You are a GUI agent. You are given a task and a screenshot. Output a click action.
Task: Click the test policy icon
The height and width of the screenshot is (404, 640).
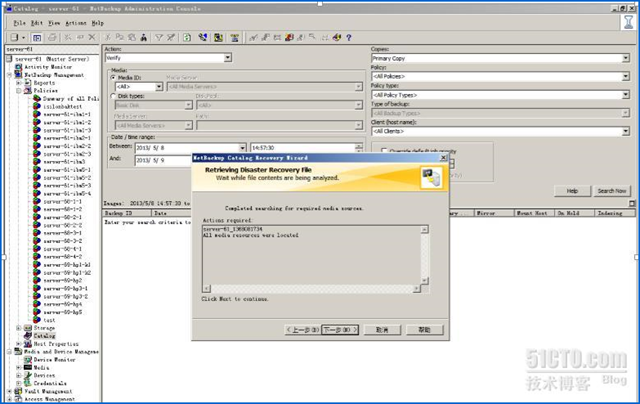37,320
